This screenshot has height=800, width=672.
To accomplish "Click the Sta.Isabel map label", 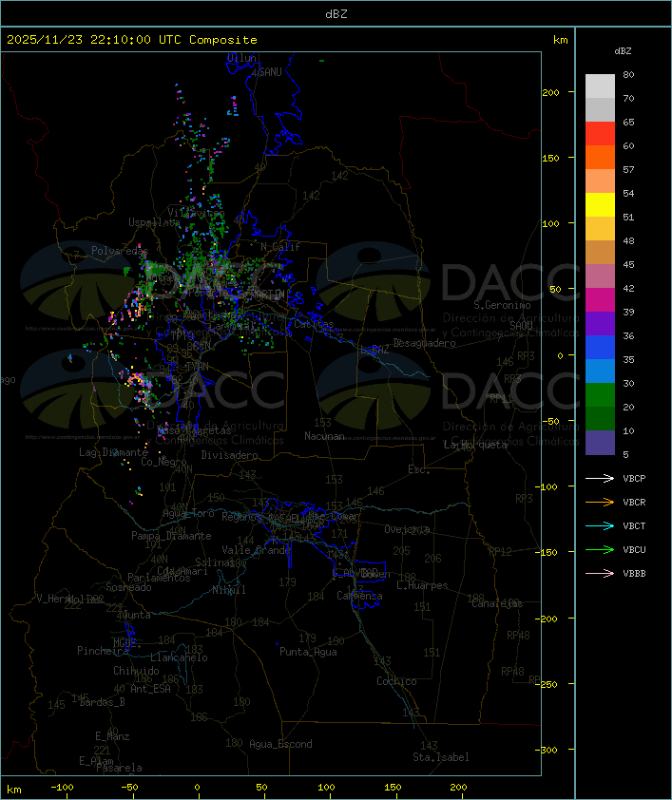I will pos(441,757).
